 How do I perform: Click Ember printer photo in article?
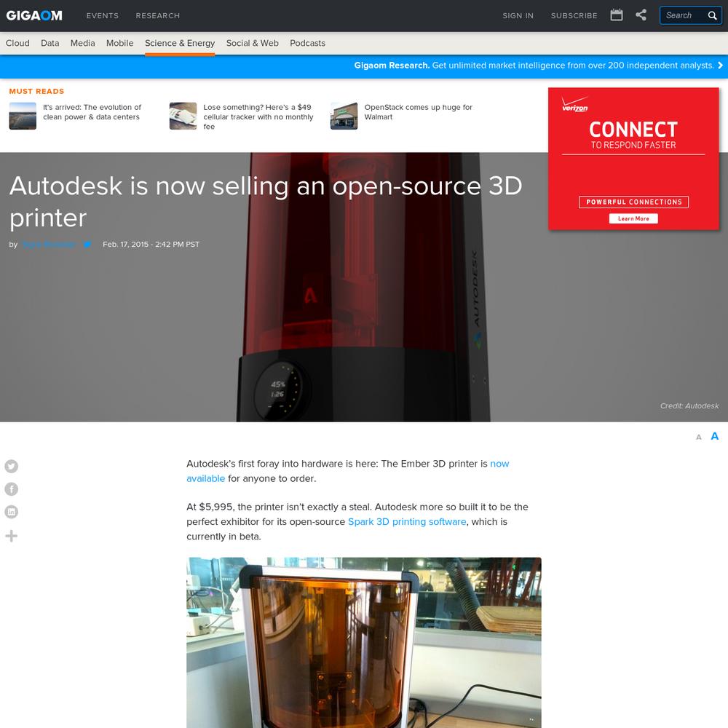point(364,643)
